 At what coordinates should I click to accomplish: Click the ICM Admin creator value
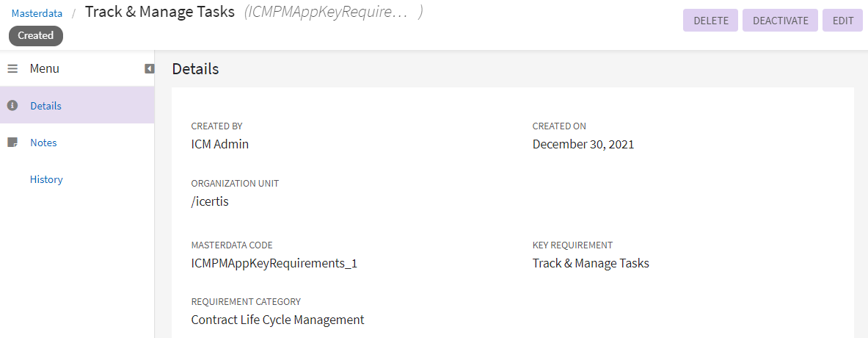219,144
